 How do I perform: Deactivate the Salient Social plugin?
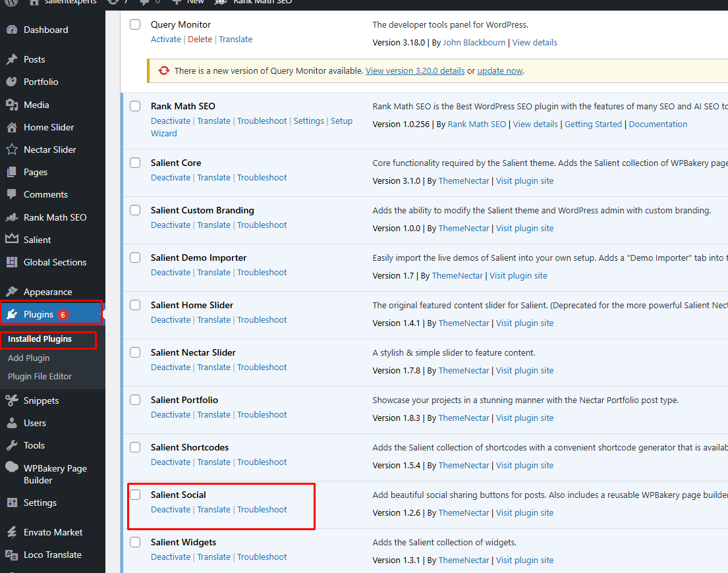[x=171, y=509]
